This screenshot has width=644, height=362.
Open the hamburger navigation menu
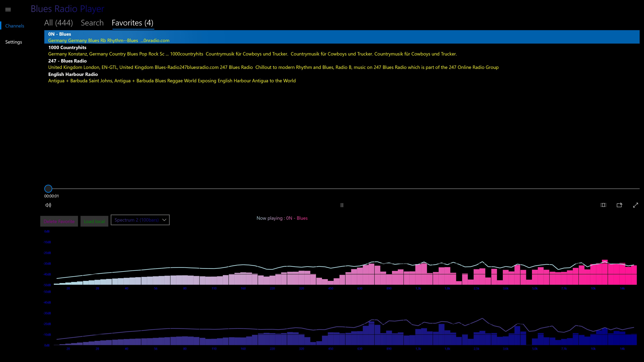[8, 10]
